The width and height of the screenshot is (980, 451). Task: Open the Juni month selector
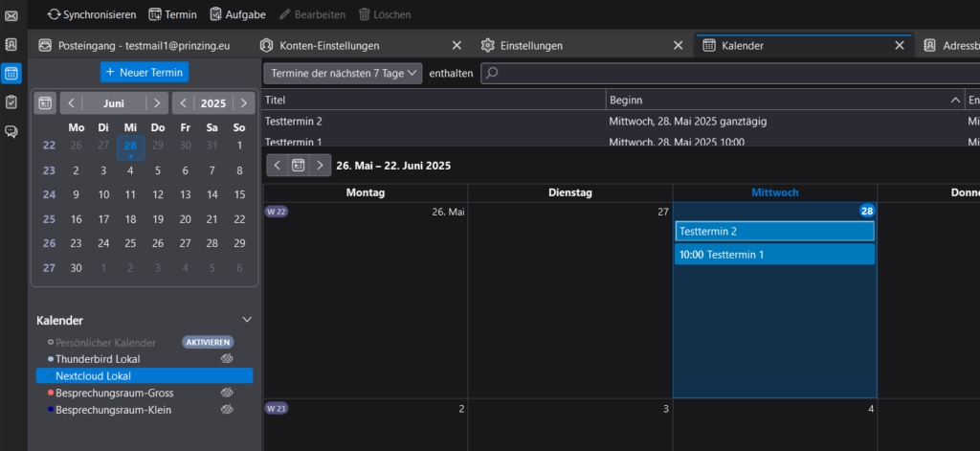[114, 103]
